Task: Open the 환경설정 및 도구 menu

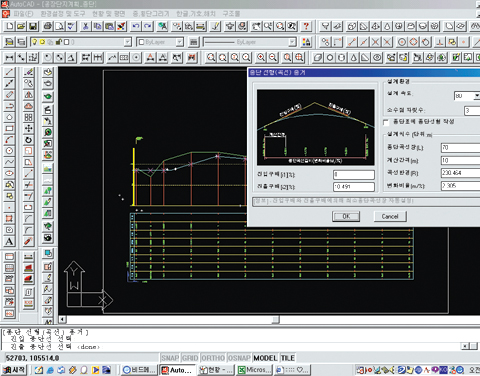Action: (x=63, y=14)
